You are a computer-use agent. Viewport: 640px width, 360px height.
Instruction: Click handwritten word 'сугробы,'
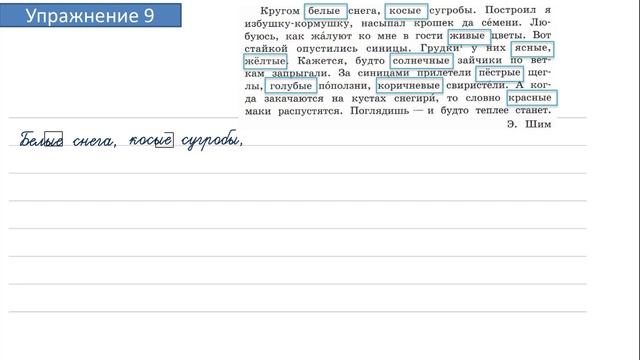pyautogui.click(x=212, y=141)
